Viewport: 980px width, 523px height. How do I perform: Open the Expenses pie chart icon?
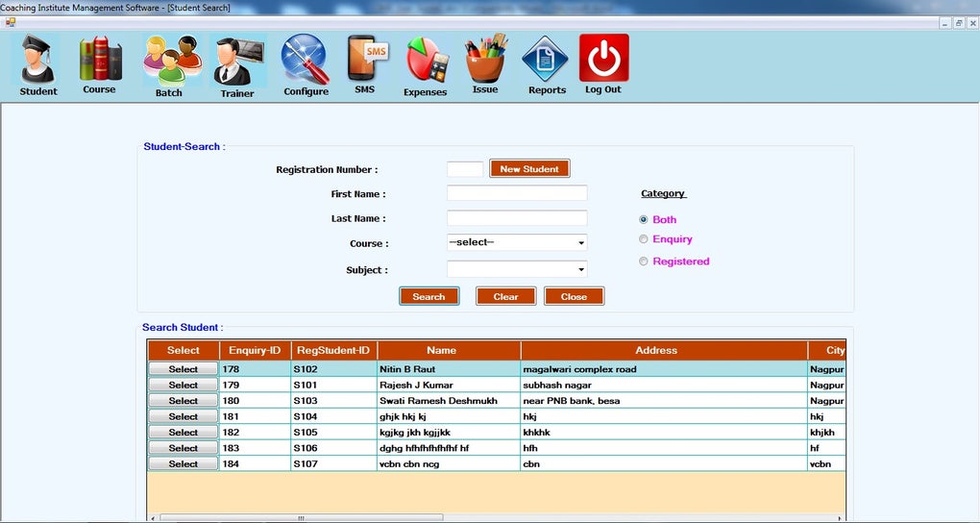coord(428,61)
